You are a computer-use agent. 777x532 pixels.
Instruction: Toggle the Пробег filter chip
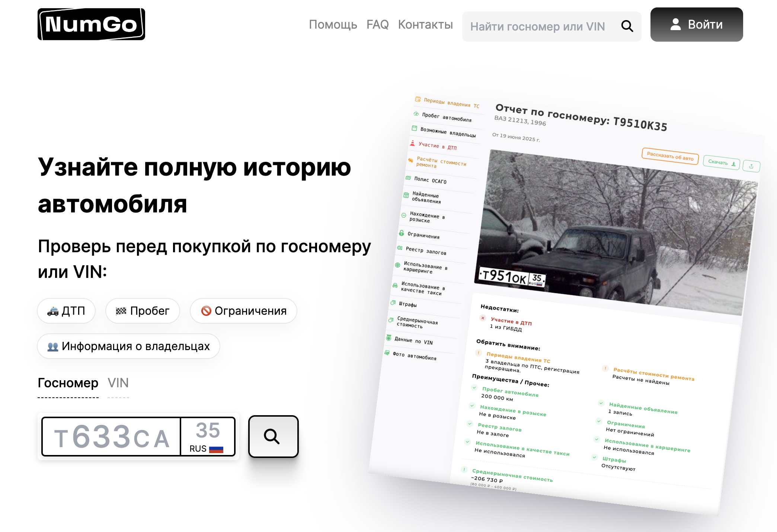coord(143,311)
